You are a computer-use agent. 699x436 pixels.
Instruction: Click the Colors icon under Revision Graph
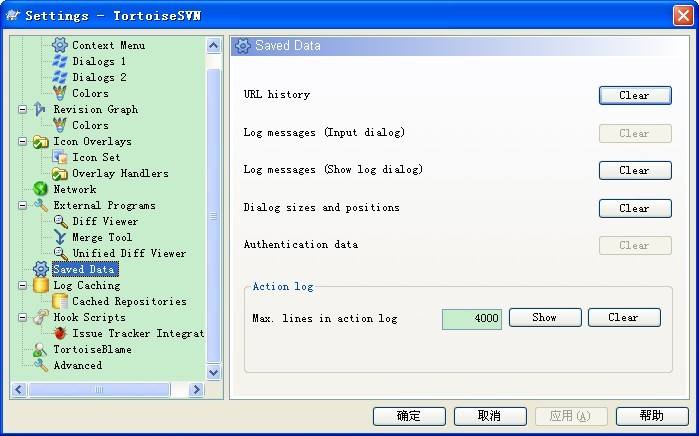tap(60, 125)
